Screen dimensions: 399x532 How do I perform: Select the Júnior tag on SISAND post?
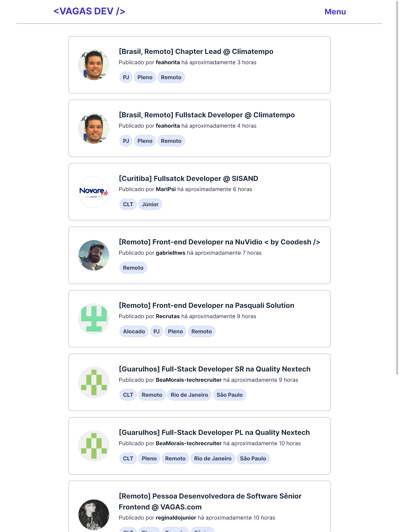pos(150,204)
